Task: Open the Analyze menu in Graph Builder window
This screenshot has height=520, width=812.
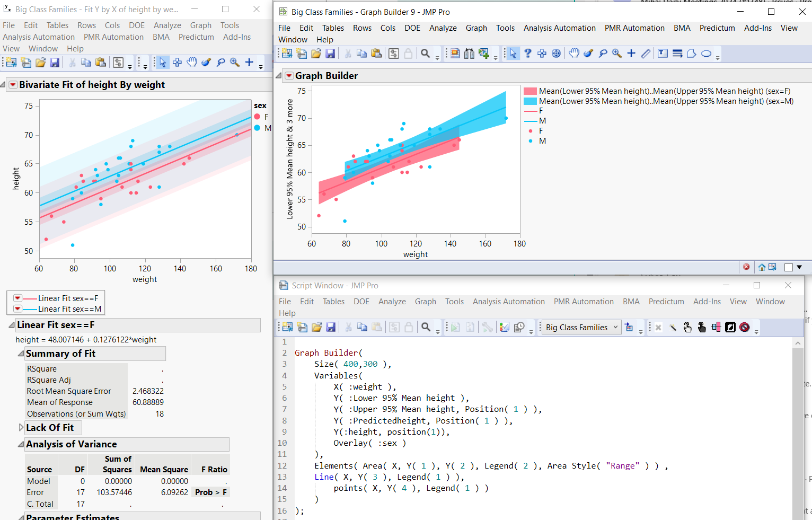Action: 443,28
